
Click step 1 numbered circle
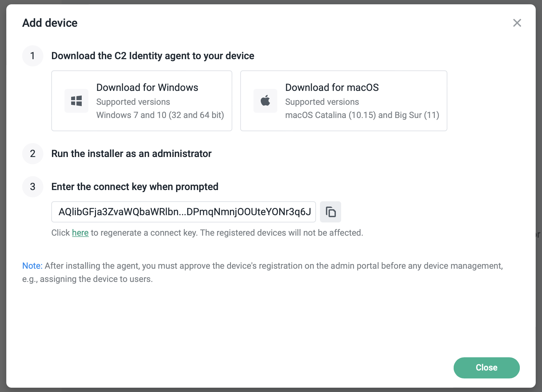point(33,56)
